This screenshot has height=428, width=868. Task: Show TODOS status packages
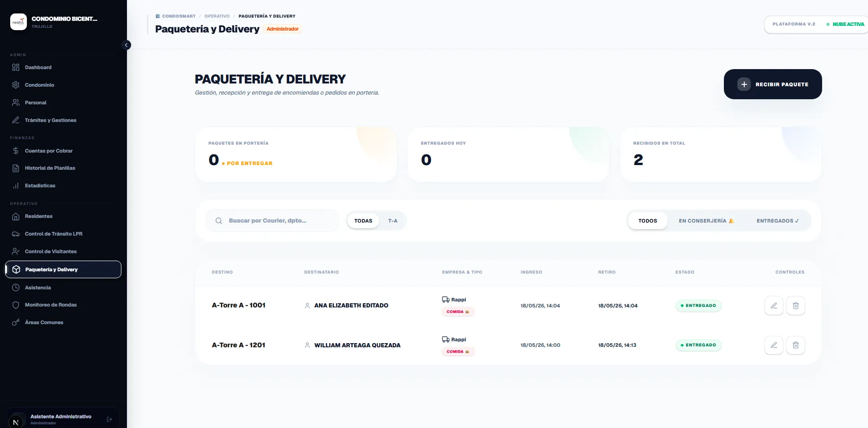(x=647, y=221)
